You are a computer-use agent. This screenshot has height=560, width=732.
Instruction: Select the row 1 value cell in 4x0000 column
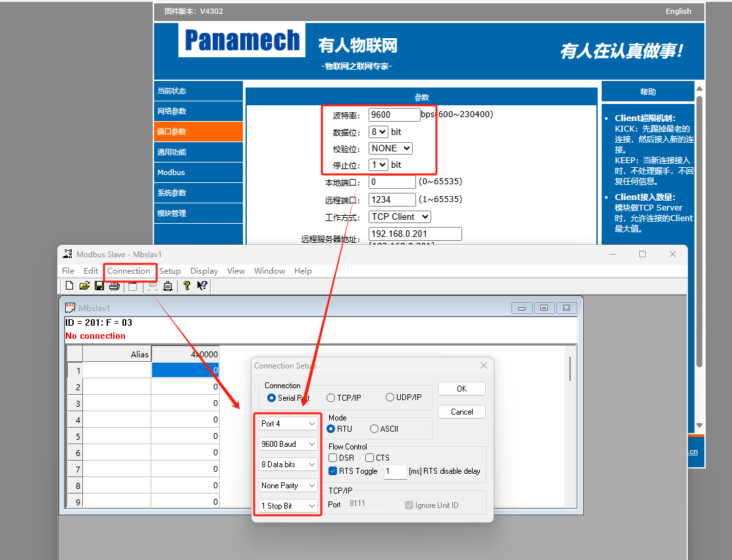point(186,370)
